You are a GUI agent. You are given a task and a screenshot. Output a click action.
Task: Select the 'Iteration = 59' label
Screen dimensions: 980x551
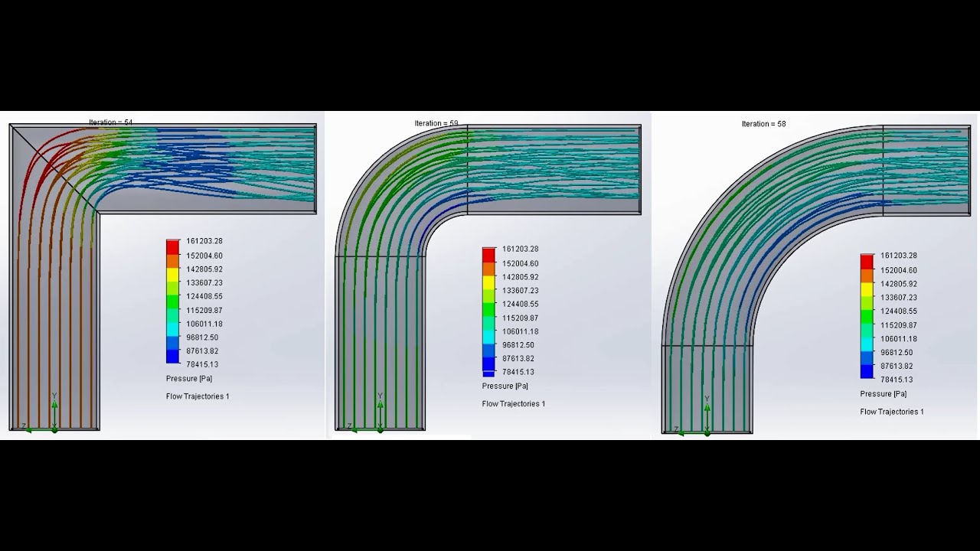click(436, 123)
